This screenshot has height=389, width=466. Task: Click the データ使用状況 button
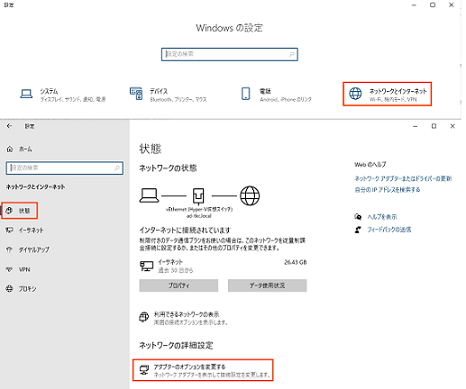coord(267,286)
